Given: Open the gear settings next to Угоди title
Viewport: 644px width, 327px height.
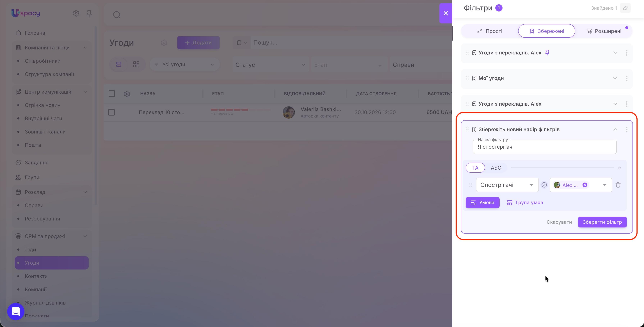Looking at the screenshot, I should [x=164, y=43].
